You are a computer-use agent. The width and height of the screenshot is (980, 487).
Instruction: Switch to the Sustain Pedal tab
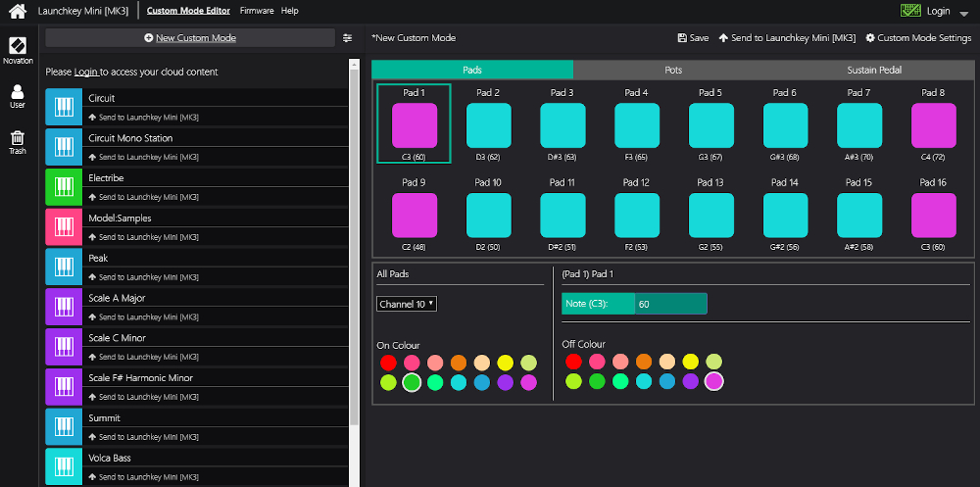coord(874,71)
